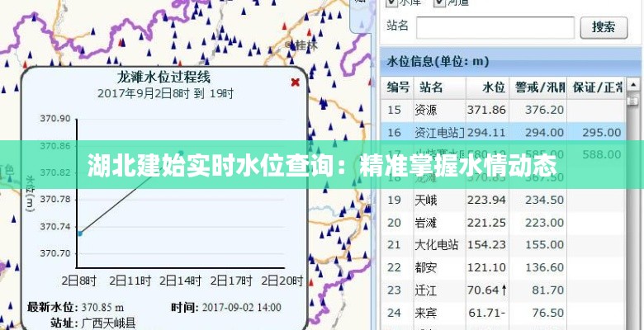Viewport: 644px width, 330px height.
Task: Click warning level value 376.20
Action: tap(545, 110)
